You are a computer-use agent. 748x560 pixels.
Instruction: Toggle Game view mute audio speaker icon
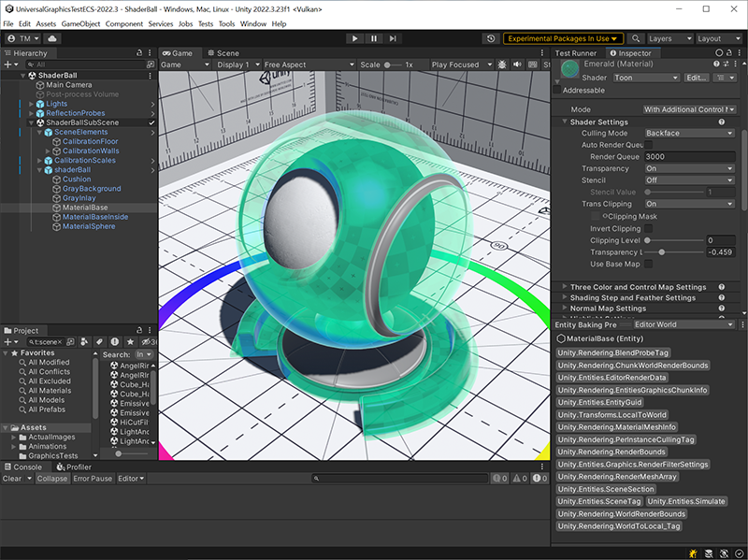[517, 65]
